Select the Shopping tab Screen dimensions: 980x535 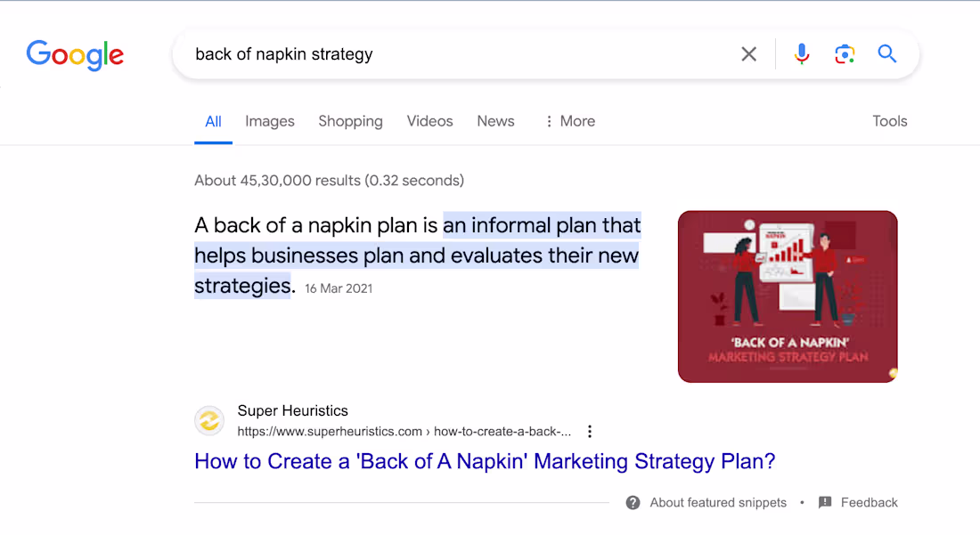click(350, 121)
